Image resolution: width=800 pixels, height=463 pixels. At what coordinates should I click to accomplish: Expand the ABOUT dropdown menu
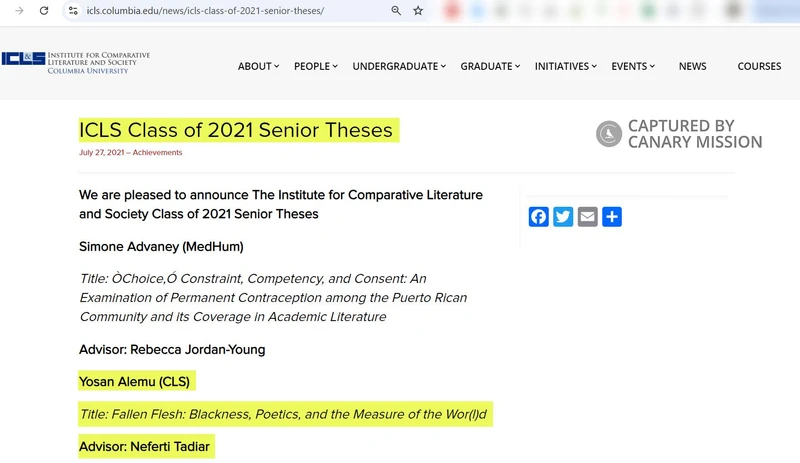pos(259,66)
